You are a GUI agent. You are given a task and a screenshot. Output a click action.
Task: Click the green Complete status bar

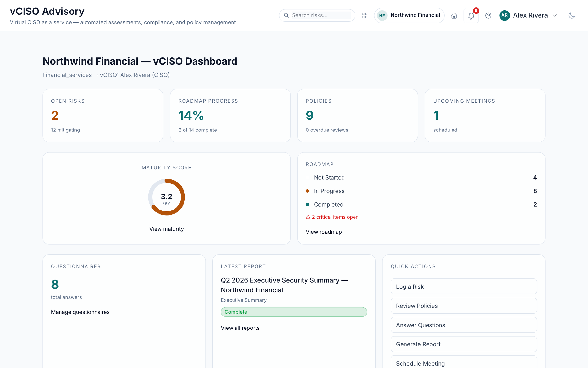294,312
